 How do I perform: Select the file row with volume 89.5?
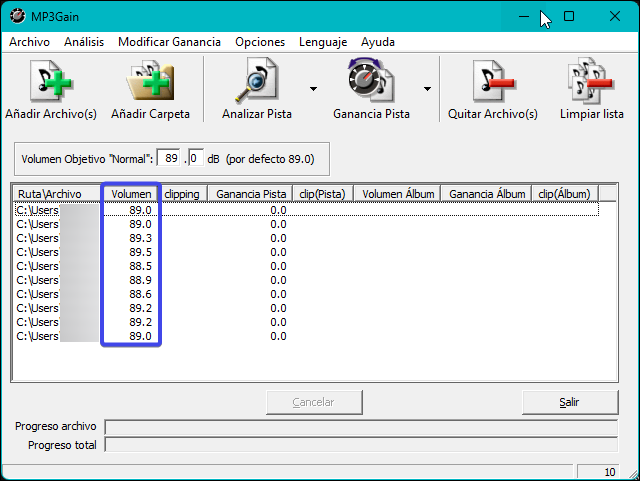(x=307, y=252)
